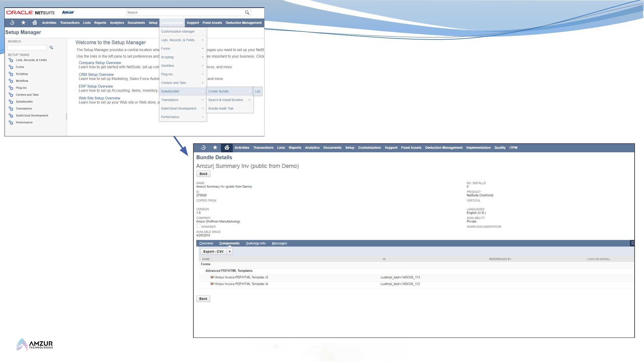Open Quality menu in Bundle Details window
The image size is (644, 362).
500,147
